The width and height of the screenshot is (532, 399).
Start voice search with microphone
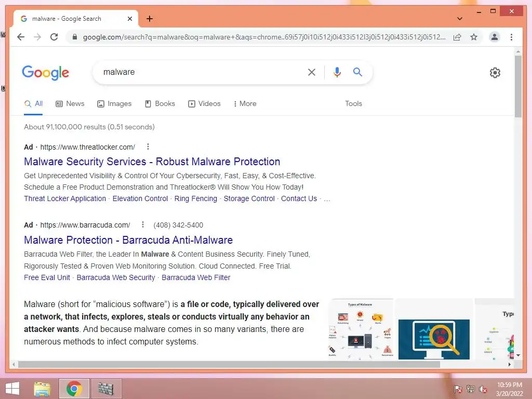coord(337,72)
